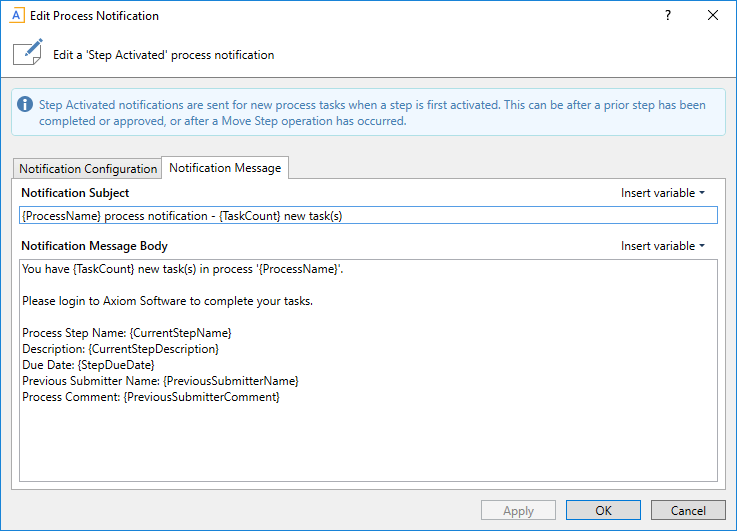Click the Cancel button
Screen dimensions: 737x531
(688, 510)
